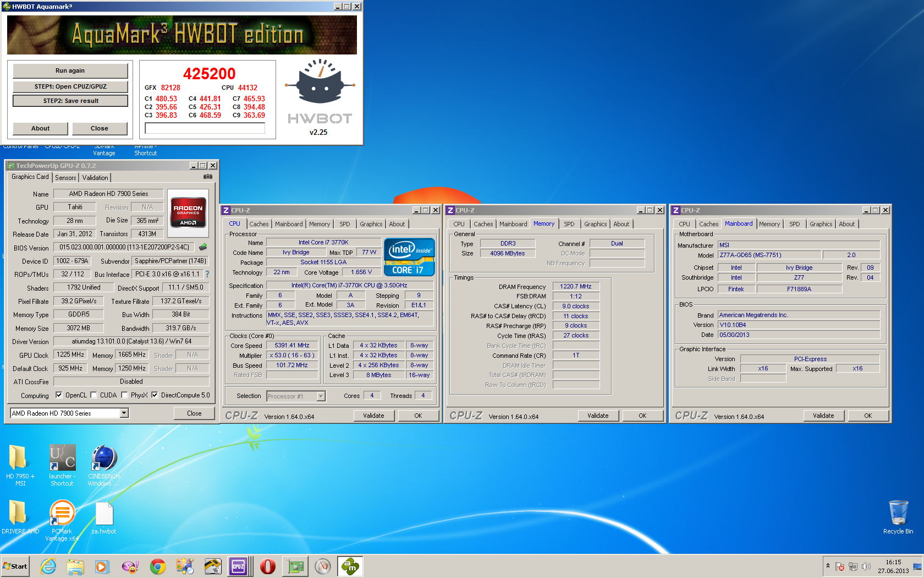Click the network tray icon
The image size is (924, 578).
pyautogui.click(x=853, y=566)
